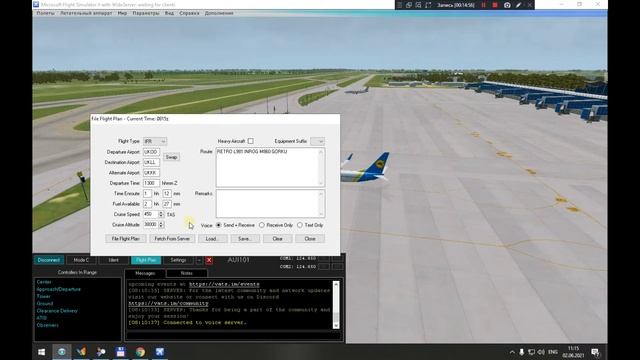This screenshot has width=640, height=360.
Task: Click the vPilot red X close button
Action: pos(209,260)
